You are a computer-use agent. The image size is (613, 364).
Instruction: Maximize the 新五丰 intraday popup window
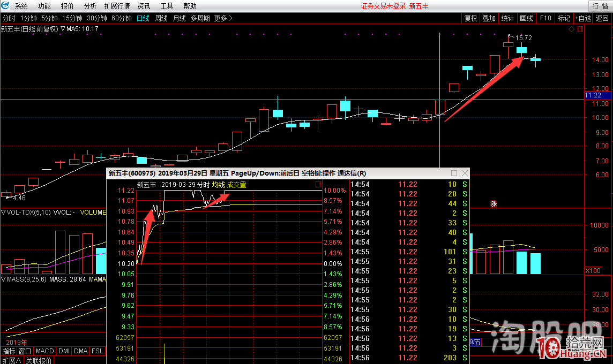(454, 173)
